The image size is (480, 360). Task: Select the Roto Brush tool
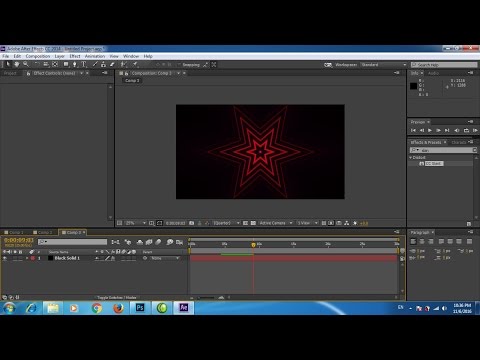point(124,64)
